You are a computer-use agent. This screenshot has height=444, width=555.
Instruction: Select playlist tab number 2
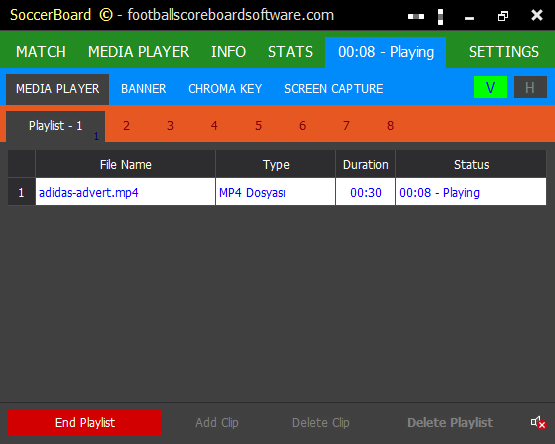pyautogui.click(x=126, y=126)
